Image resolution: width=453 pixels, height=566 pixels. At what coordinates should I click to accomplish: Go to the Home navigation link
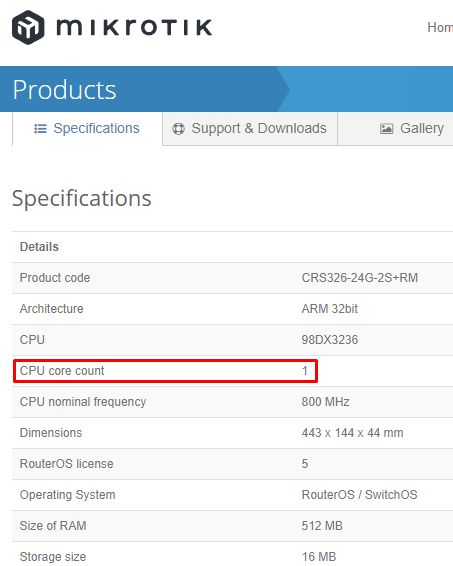point(440,27)
